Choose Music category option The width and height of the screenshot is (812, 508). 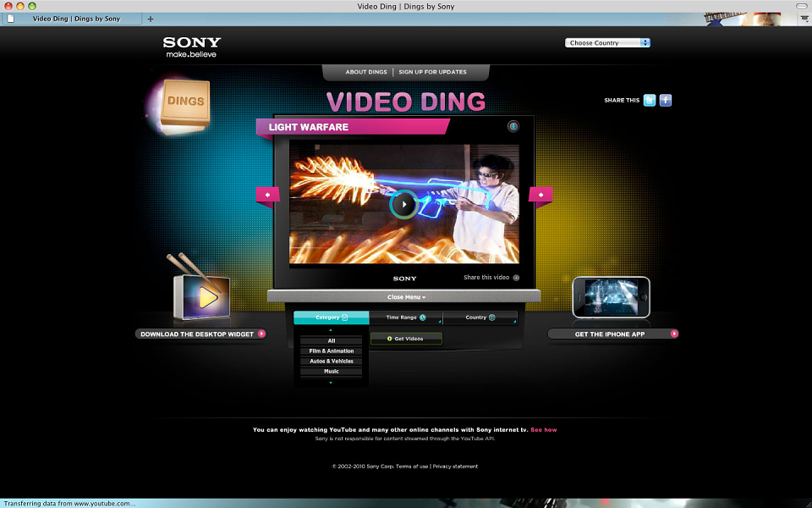click(x=332, y=371)
